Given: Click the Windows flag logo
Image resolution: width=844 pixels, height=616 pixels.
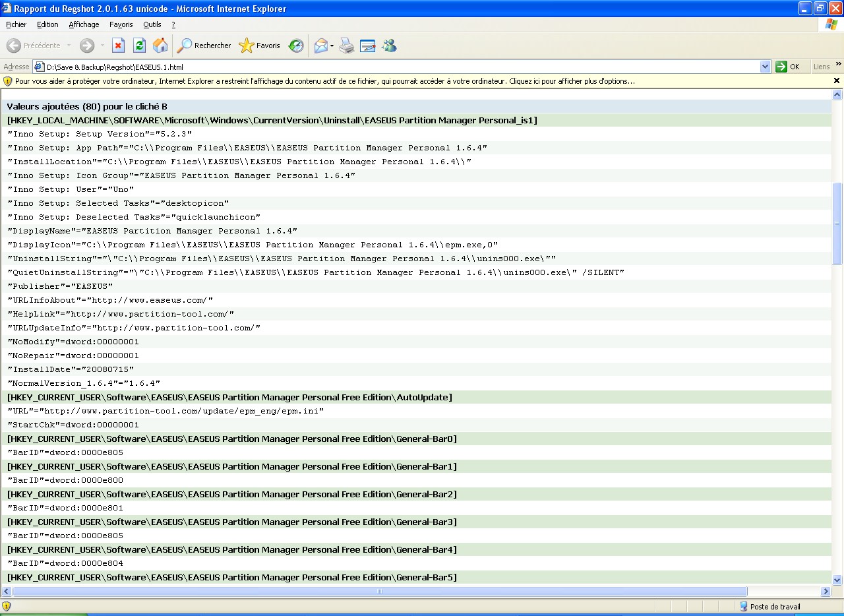Looking at the screenshot, I should tap(831, 24).
